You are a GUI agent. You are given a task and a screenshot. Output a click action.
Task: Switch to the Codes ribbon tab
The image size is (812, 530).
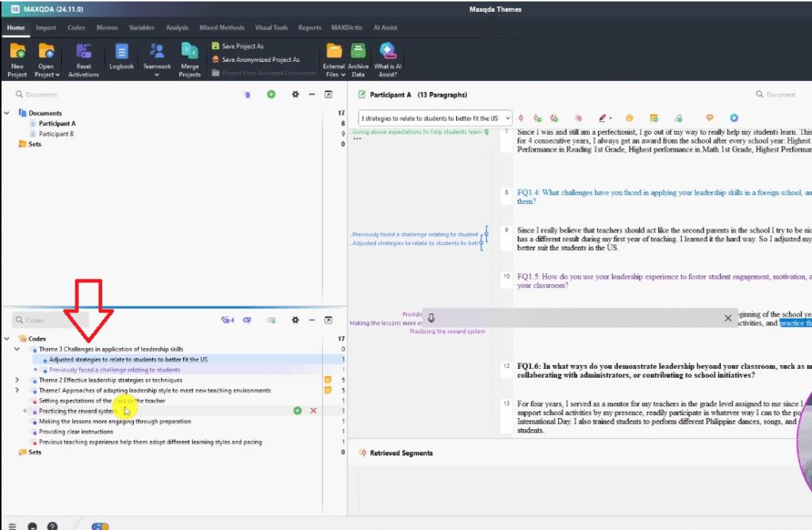point(76,28)
